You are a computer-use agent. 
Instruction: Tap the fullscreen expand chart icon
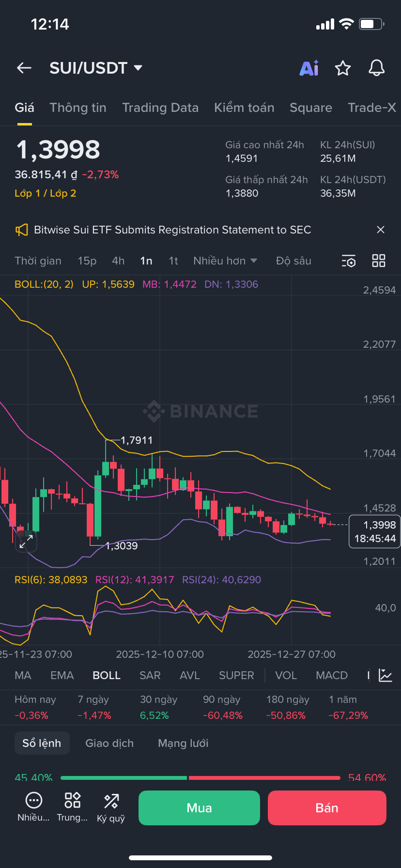[26, 542]
